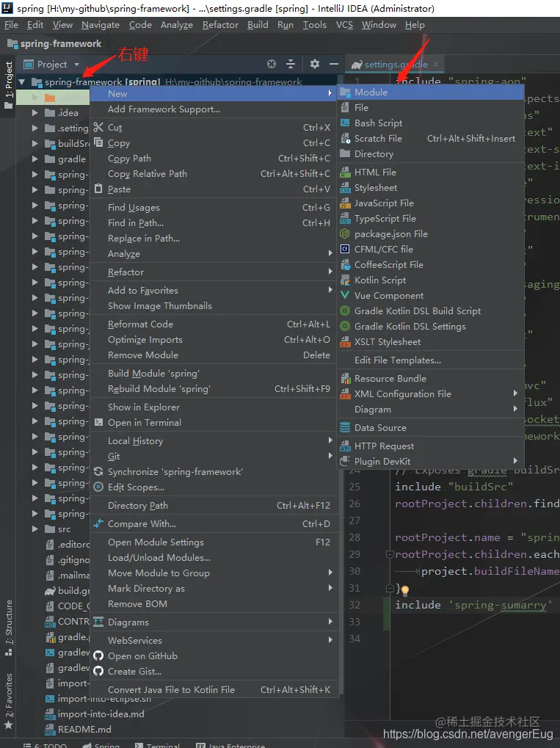Click the HTTP Request API icon
This screenshot has height=748, width=560.
tap(345, 446)
